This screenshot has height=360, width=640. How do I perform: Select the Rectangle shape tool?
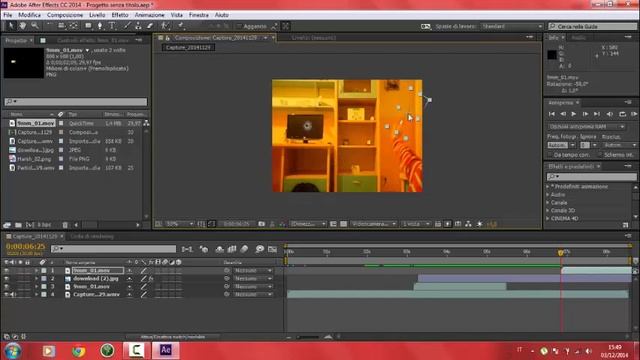point(88,26)
